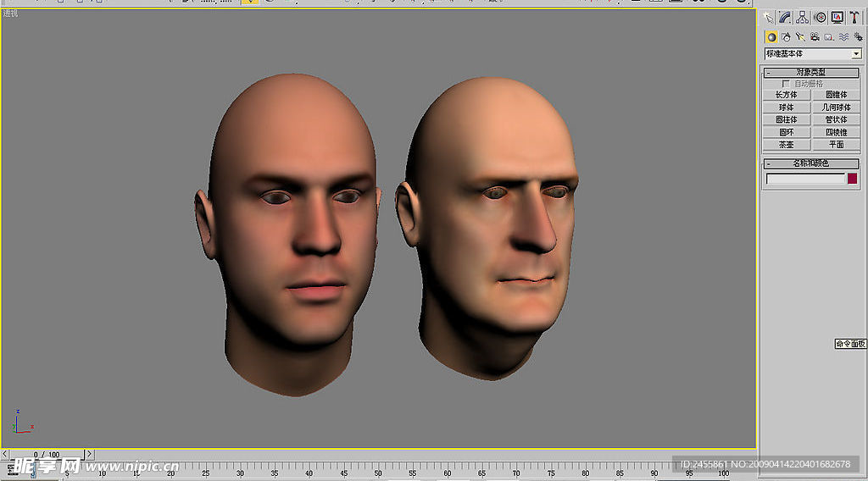Click the 茶壶 teapot button
The height and width of the screenshot is (481, 868).
point(787,145)
